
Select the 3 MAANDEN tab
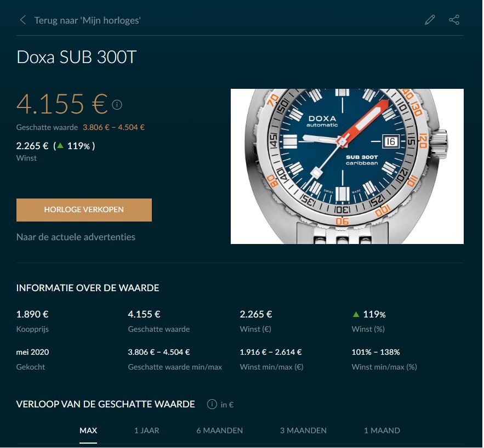point(303,430)
